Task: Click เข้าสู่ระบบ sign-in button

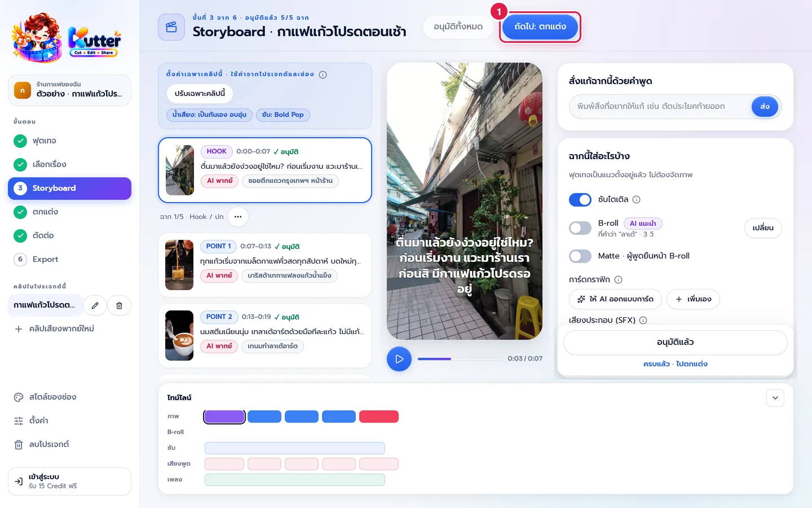Action: [x=69, y=481]
